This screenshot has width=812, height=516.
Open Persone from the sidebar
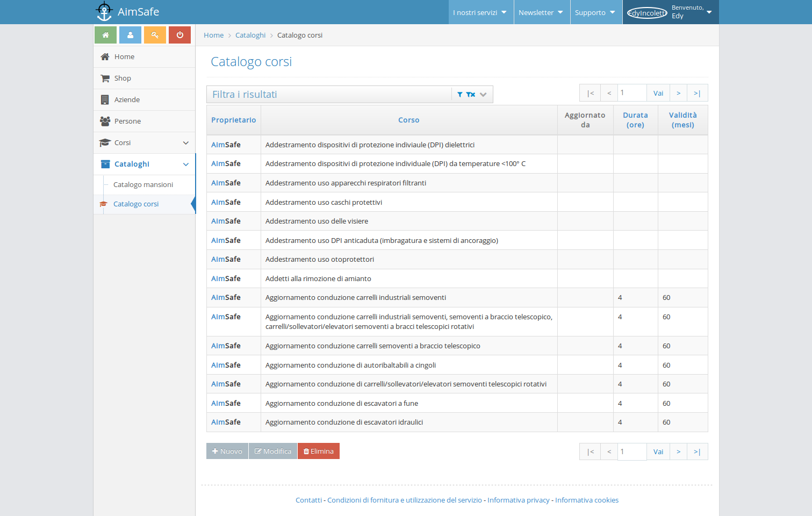[x=144, y=121]
